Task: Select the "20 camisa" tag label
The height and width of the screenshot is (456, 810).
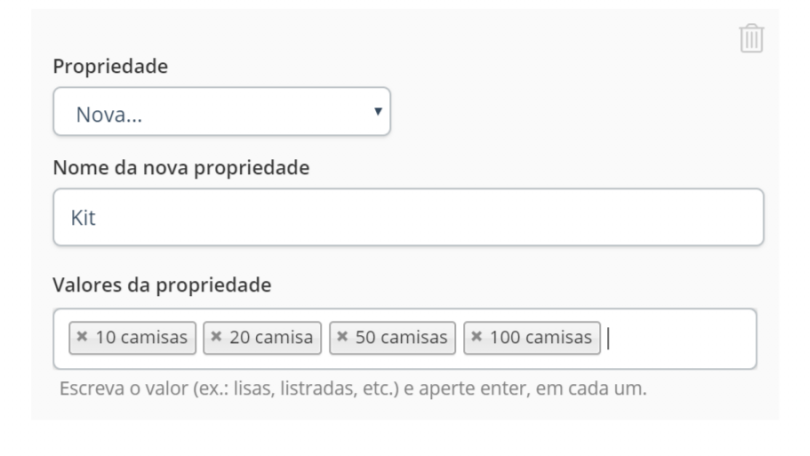Action: coord(271,337)
